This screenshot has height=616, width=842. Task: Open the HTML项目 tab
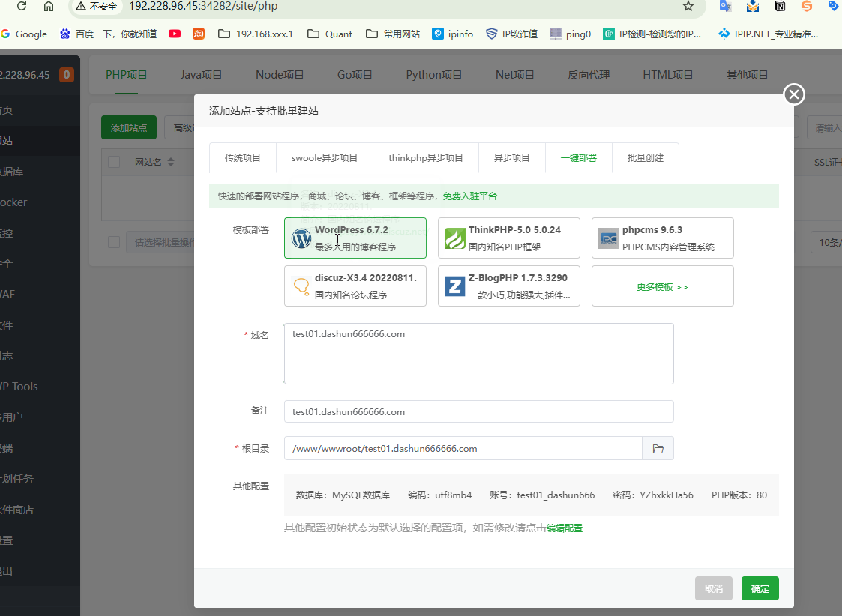click(x=668, y=75)
